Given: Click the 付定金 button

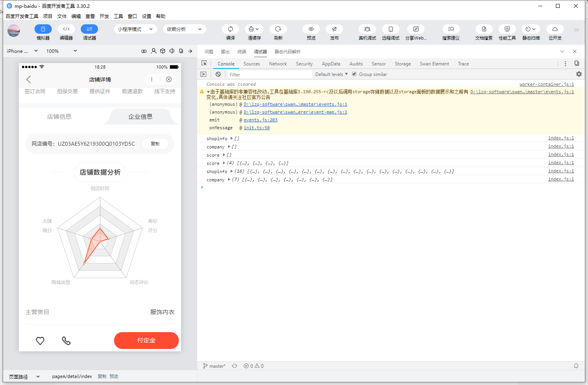Looking at the screenshot, I should tap(146, 340).
